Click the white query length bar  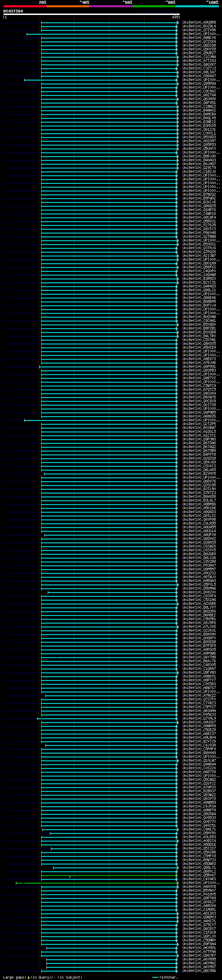click(92, 14)
